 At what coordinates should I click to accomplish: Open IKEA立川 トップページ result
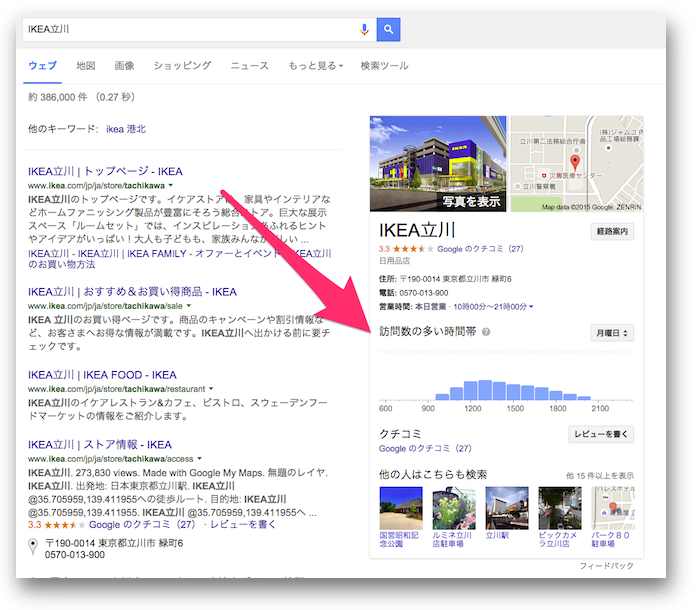(105, 171)
